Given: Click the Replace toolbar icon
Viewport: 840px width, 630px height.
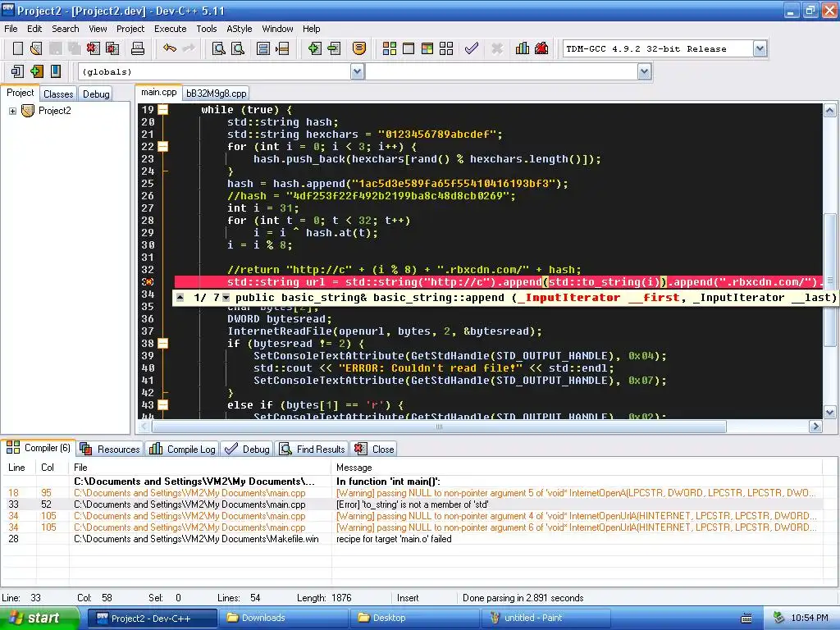Looking at the screenshot, I should click(238, 48).
